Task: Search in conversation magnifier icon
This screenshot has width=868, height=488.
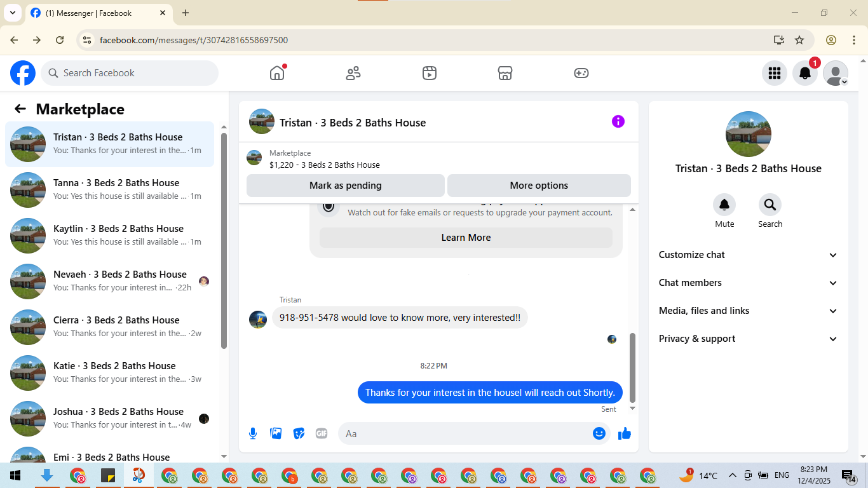Action: pyautogui.click(x=770, y=205)
